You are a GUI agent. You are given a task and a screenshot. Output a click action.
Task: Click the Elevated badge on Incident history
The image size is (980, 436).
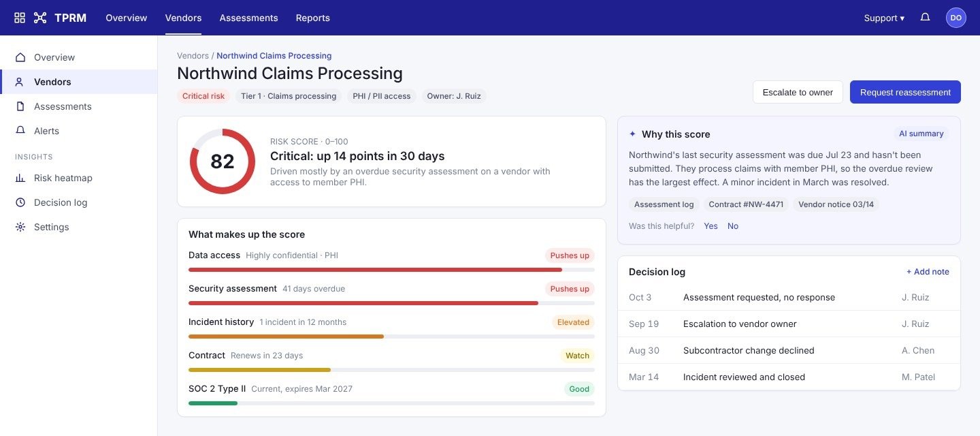click(x=573, y=322)
